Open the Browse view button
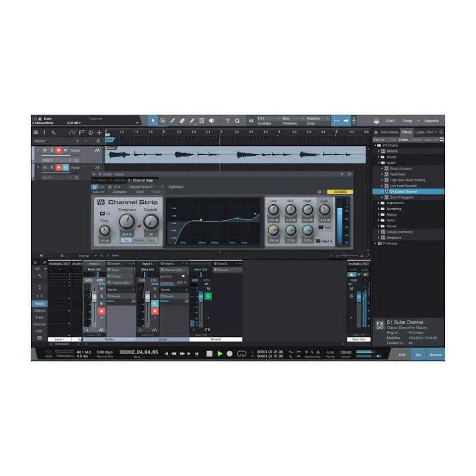476x476 pixels. click(436, 355)
